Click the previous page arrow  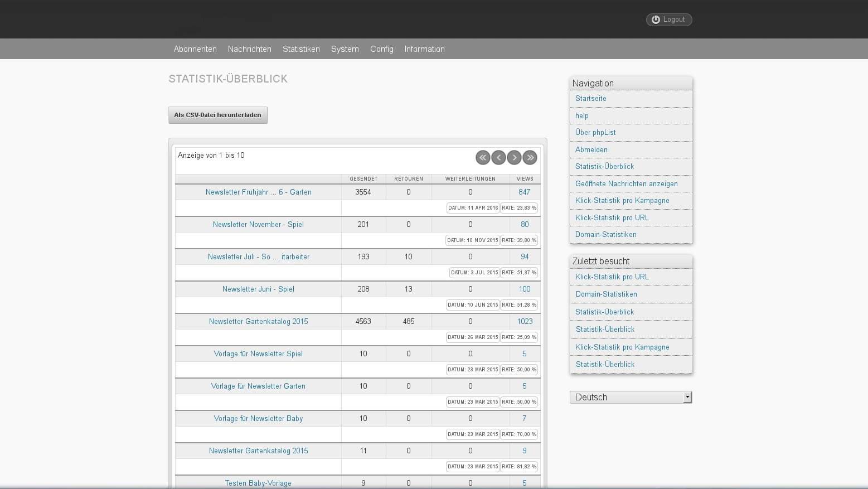click(498, 158)
